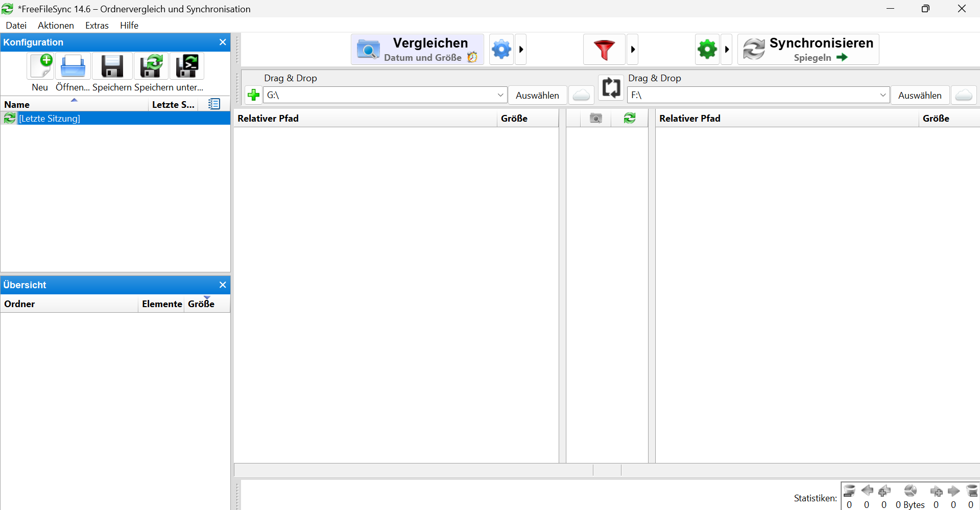Expand the comparison variant arrow menu
980x510 pixels.
click(521, 50)
